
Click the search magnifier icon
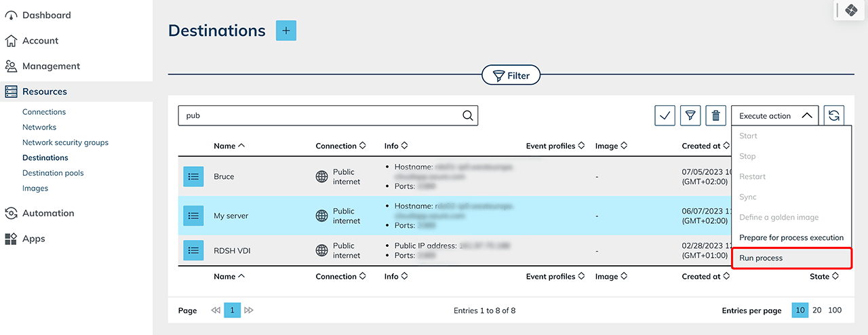pos(468,116)
